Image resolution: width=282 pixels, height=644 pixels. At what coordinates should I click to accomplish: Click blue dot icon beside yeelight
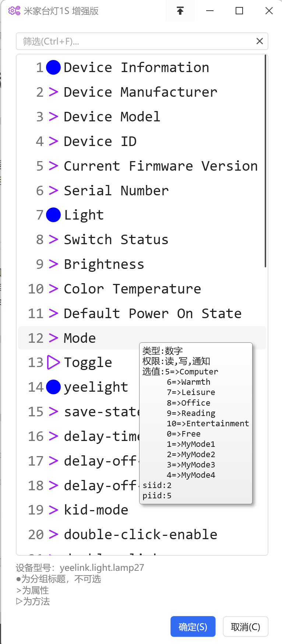pyautogui.click(x=53, y=387)
